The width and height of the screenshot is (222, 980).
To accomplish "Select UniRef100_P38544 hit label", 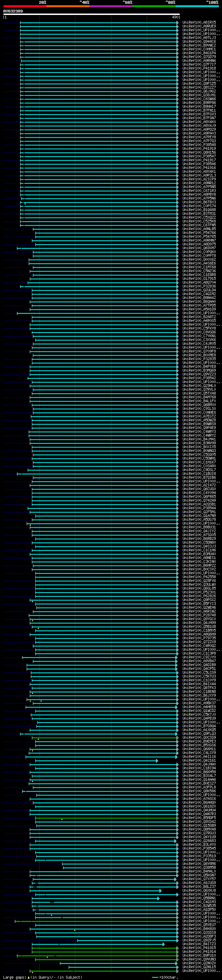I will click(x=199, y=508).
